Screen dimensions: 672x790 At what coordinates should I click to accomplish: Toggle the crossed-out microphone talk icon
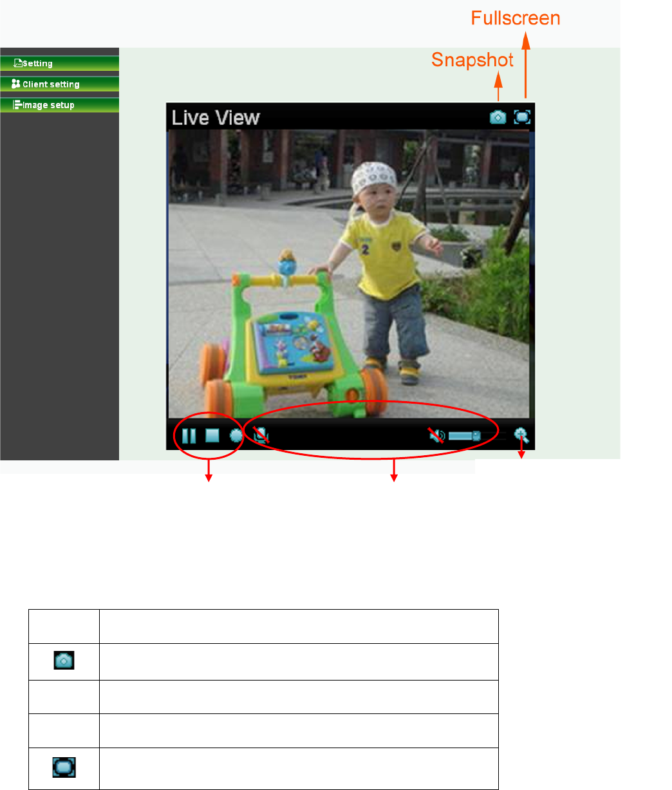(261, 436)
